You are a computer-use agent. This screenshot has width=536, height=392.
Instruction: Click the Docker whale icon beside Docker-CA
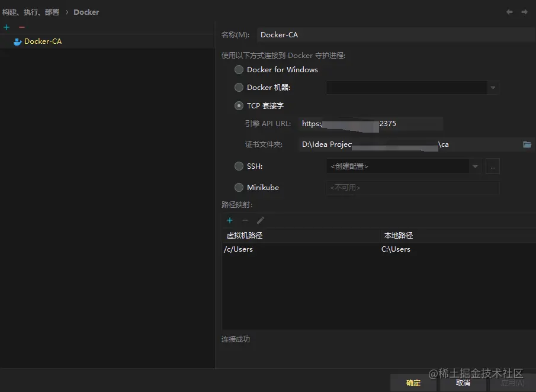[17, 41]
